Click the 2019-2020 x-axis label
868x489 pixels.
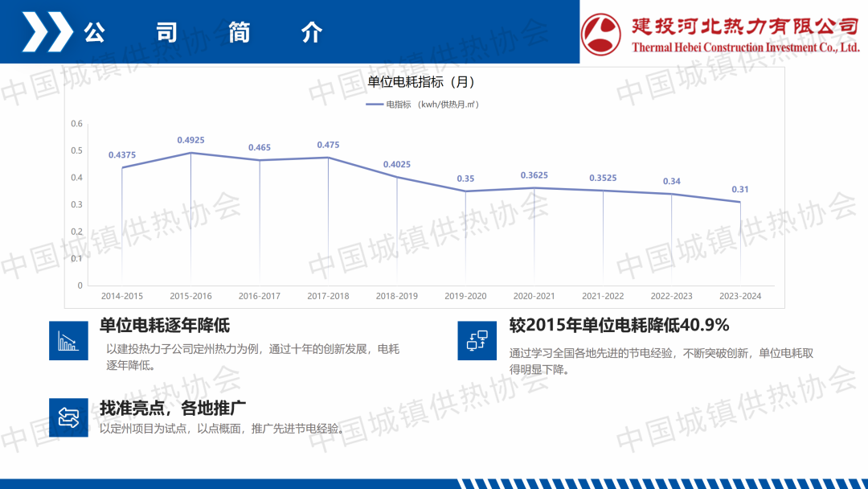point(465,296)
